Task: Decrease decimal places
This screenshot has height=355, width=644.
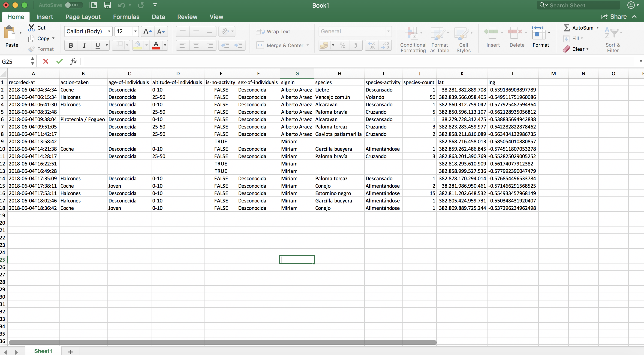Action: [x=385, y=45]
